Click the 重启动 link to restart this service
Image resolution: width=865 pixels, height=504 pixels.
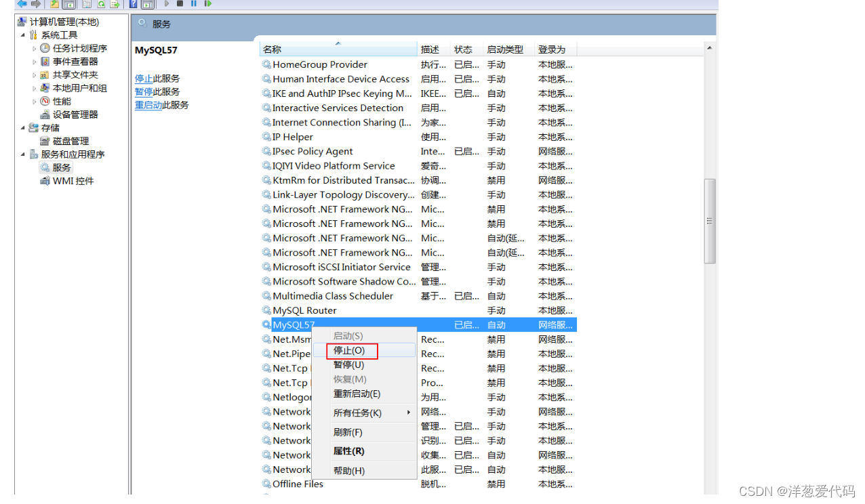tap(148, 105)
